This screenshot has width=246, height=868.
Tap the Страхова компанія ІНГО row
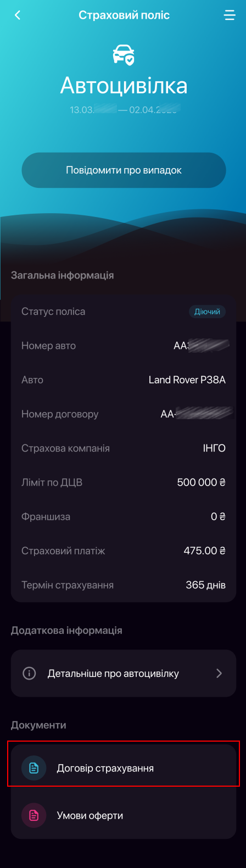[x=124, y=448]
